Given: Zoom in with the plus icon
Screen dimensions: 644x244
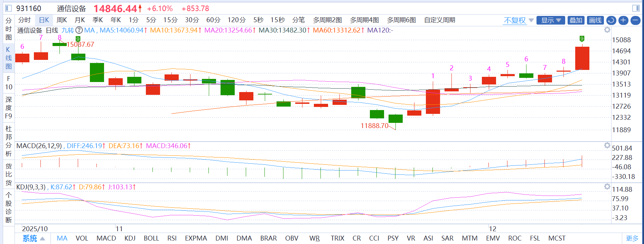Looking at the screenshot, I should [x=623, y=20].
